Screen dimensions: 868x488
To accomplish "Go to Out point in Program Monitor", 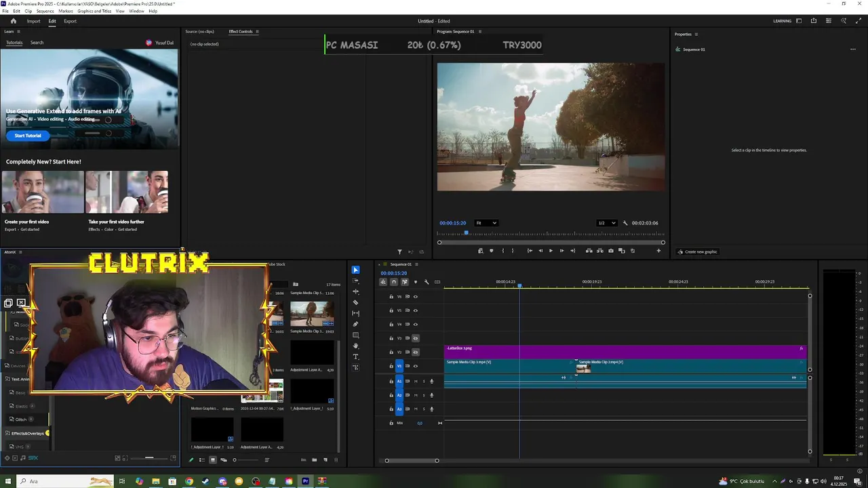I will point(572,251).
